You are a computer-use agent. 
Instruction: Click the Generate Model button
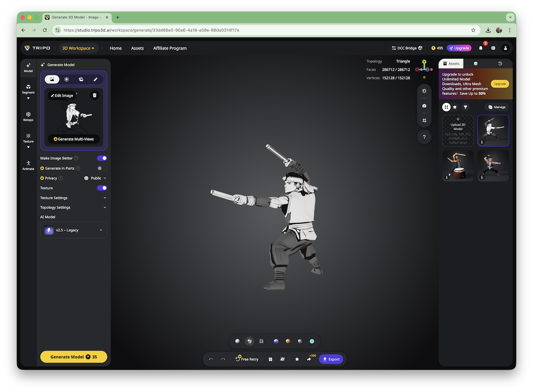pyautogui.click(x=74, y=357)
